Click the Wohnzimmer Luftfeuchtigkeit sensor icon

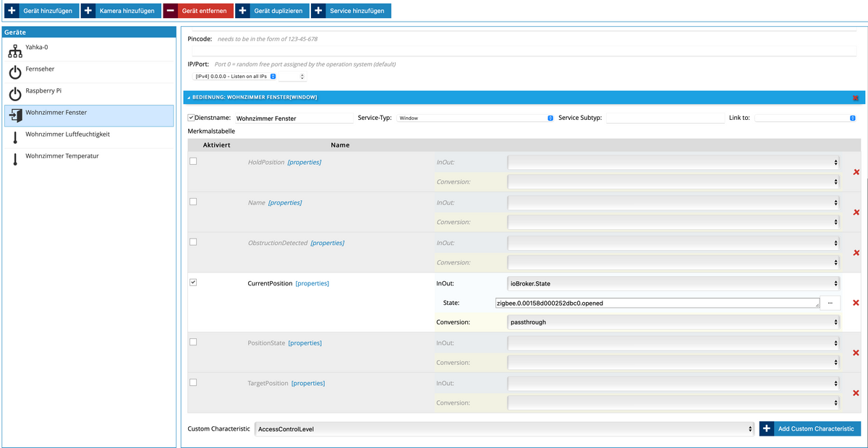tap(15, 138)
